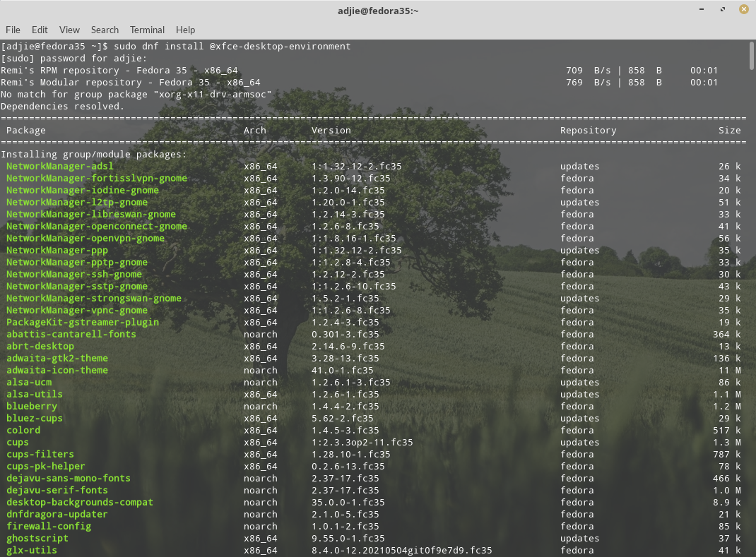Minimize the terminal window
The image size is (756, 557).
702,10
